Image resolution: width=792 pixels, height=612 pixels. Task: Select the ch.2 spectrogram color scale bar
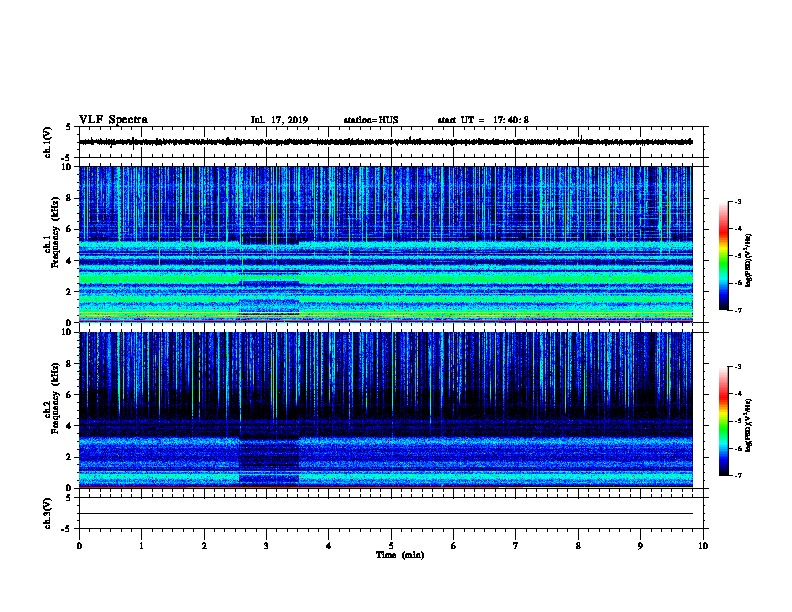pos(723,421)
